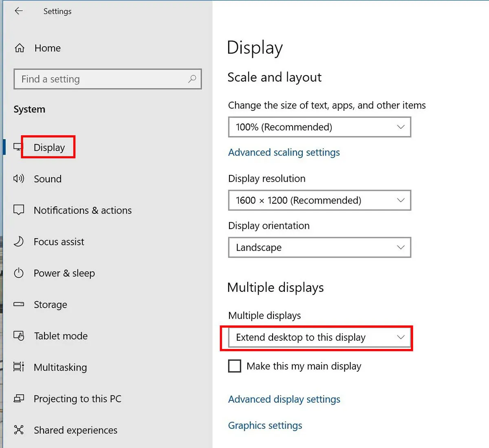
Task: Click the Focus assist moon icon
Action: tap(19, 241)
